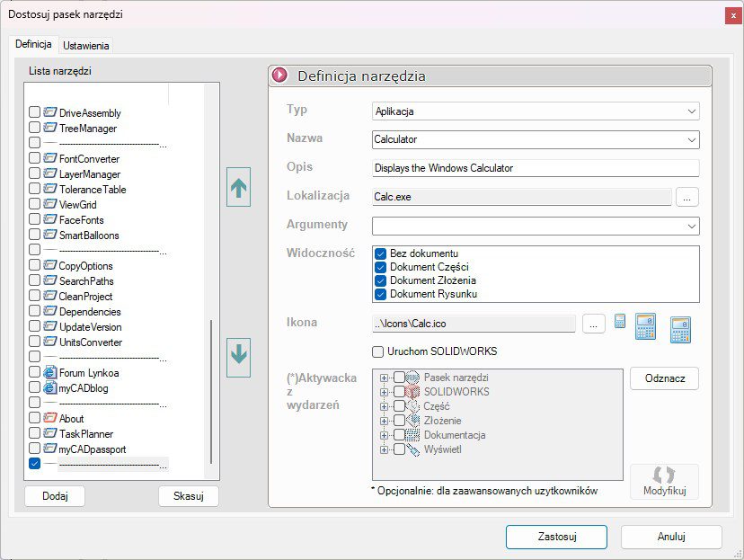Click the red icon beside About
This screenshot has width=744, height=560.
point(49,418)
